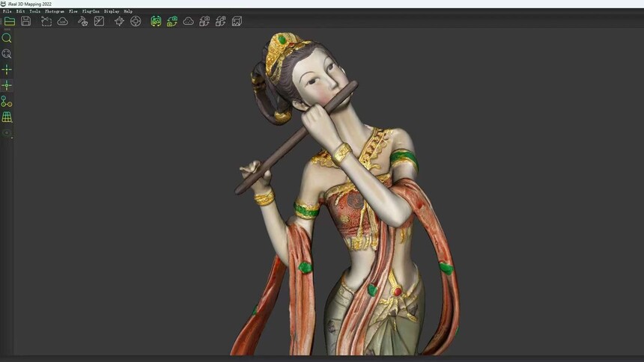Click the green open folder icon
The height and width of the screenshot is (362, 644).
[x=10, y=21]
